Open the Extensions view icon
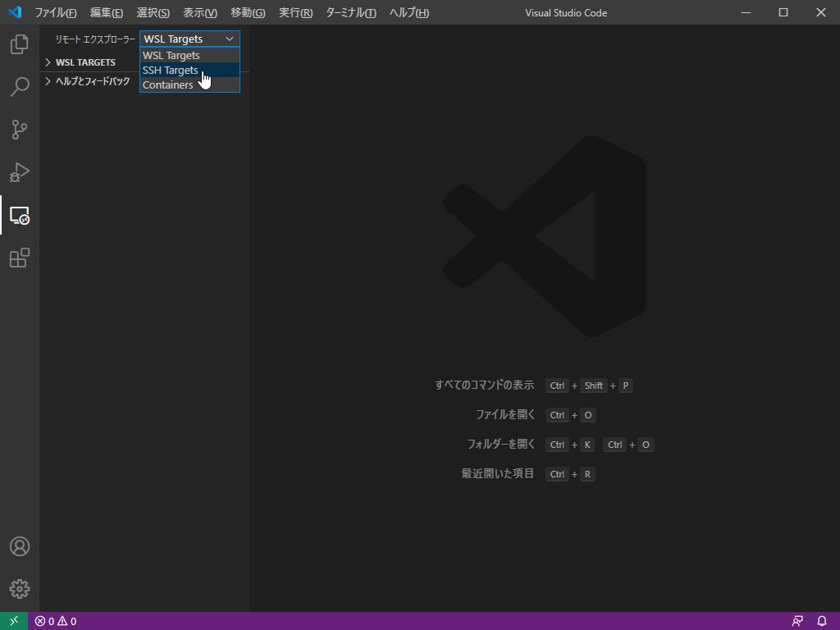 coord(20,258)
